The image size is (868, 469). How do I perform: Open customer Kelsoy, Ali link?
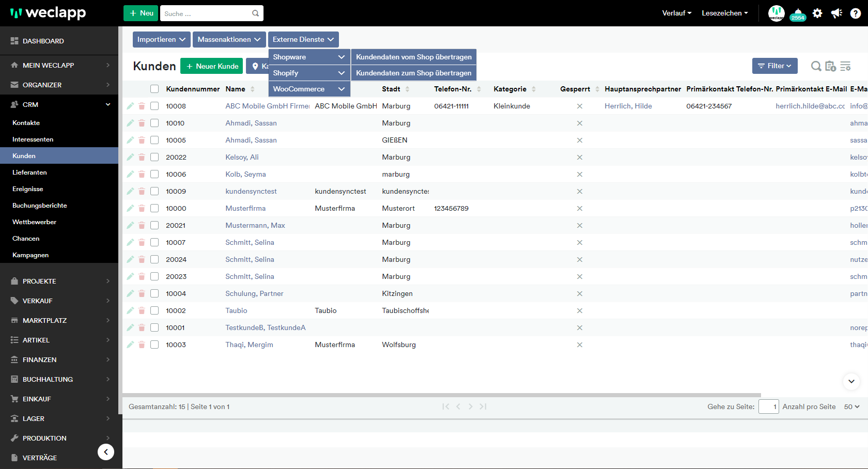click(x=242, y=157)
